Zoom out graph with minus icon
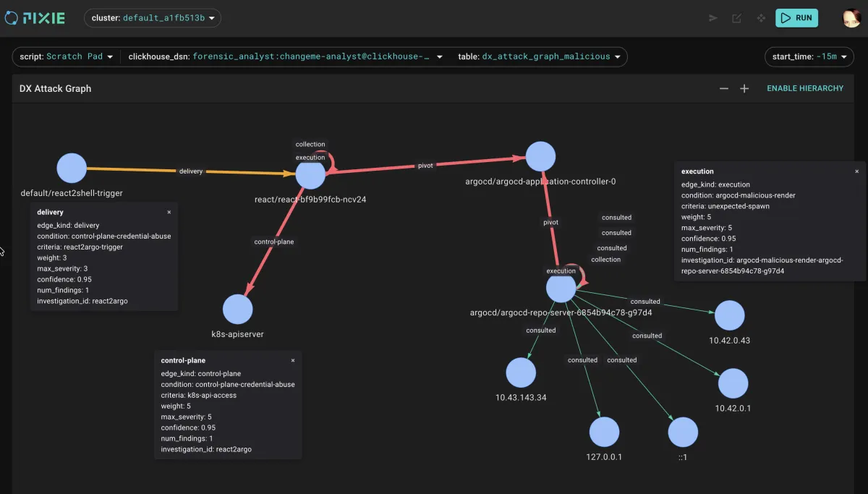Viewport: 868px width, 494px height. pyautogui.click(x=723, y=88)
